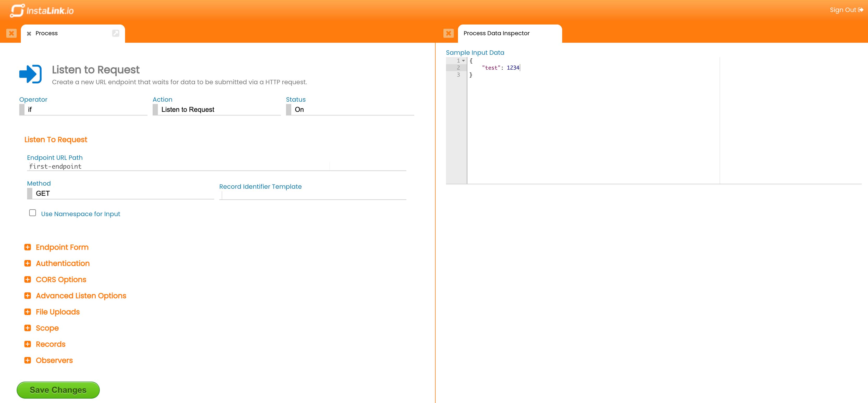
Task: Click the Use Namespace for Input label
Action: (80, 214)
